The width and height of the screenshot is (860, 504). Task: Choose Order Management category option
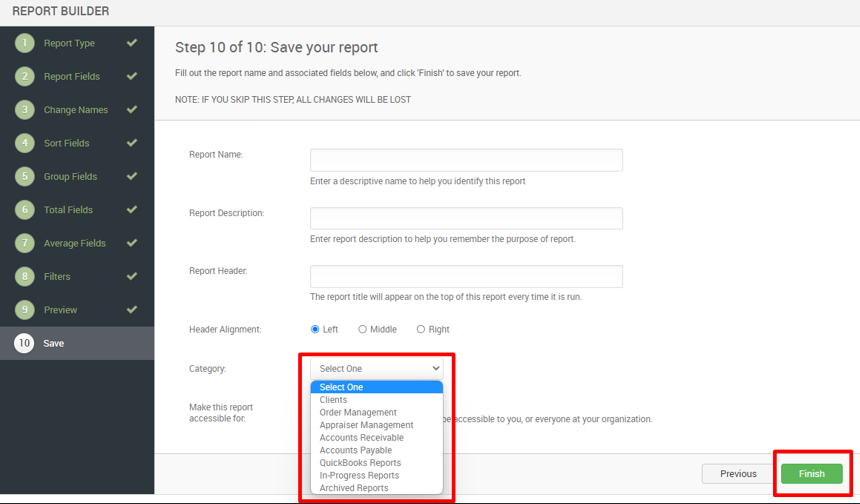pos(377,412)
